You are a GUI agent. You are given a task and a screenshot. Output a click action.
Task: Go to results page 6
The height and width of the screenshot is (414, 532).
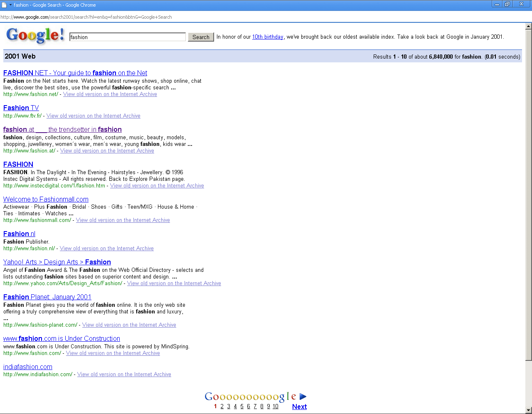[x=249, y=406]
